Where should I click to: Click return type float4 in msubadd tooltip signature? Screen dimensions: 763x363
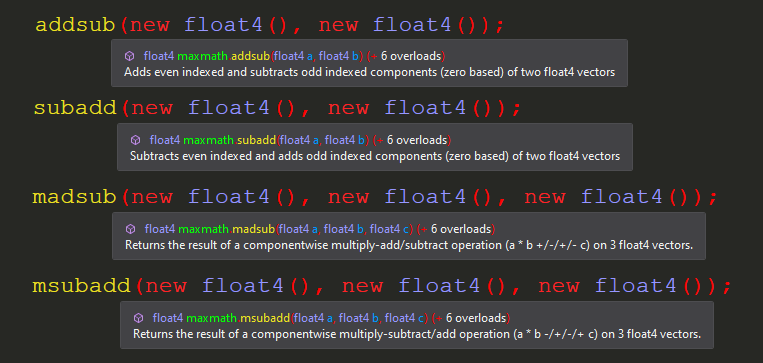(168, 318)
